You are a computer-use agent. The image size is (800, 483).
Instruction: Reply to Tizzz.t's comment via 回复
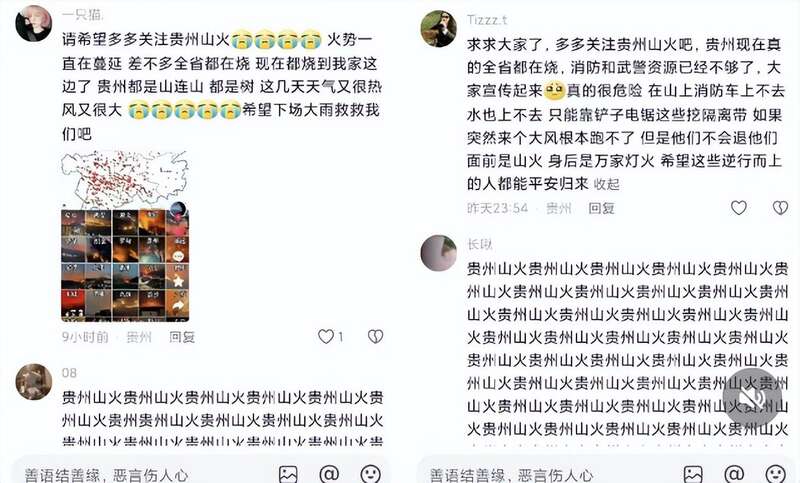pos(602,208)
